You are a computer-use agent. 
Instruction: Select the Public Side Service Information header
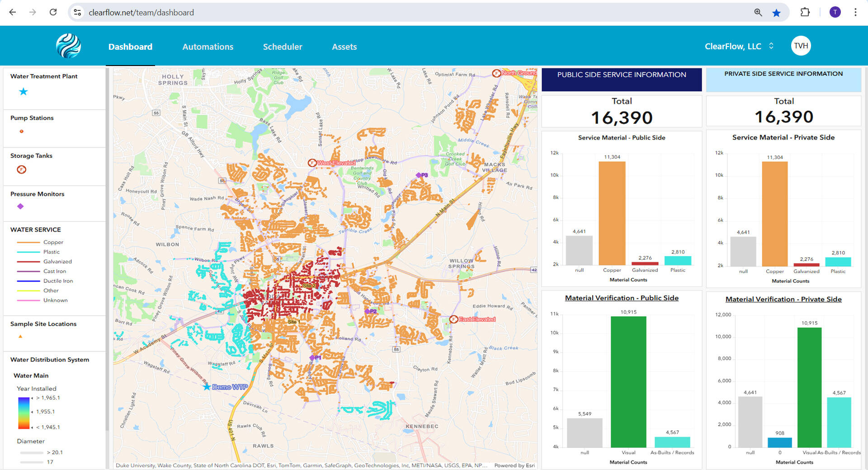coord(622,80)
